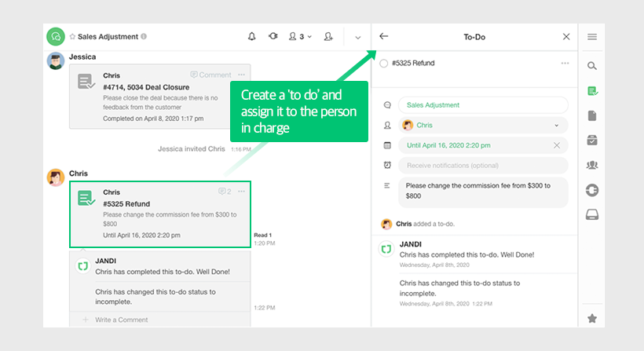
Task: Click the star icon in sidebar
Action: tap(592, 318)
